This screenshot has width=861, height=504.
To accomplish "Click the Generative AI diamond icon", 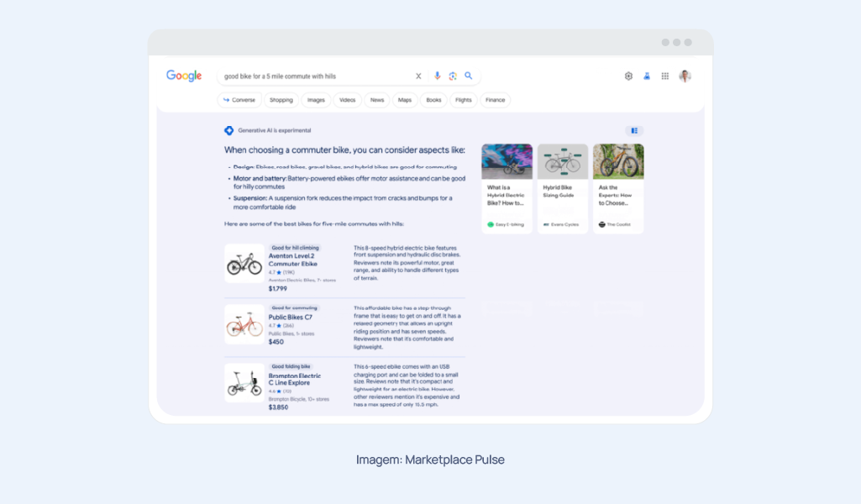I will tap(229, 131).
